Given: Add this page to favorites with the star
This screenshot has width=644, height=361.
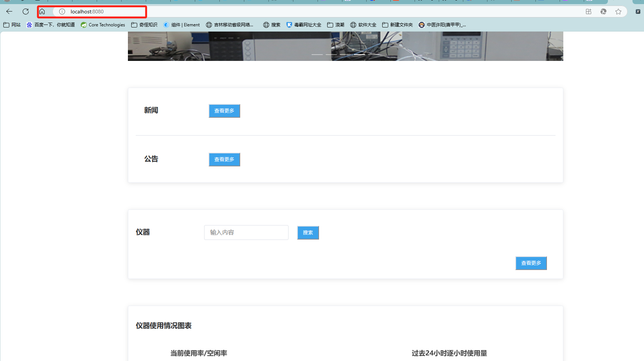Looking at the screenshot, I should [x=618, y=12].
